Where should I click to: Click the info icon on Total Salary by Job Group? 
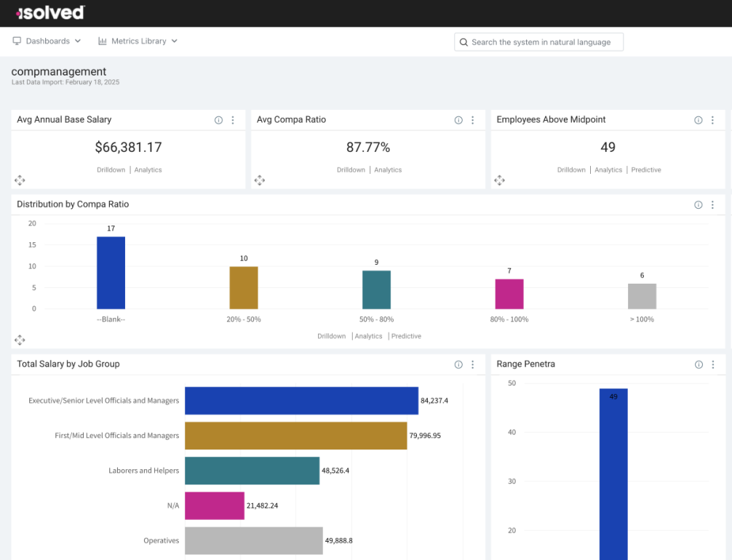458,364
